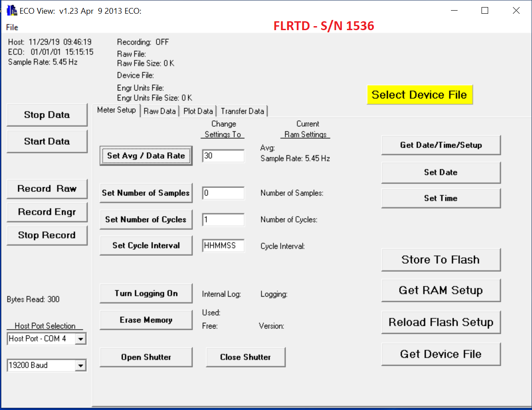This screenshot has width=532, height=410.
Task: Click the Record Raw button
Action: pos(47,189)
